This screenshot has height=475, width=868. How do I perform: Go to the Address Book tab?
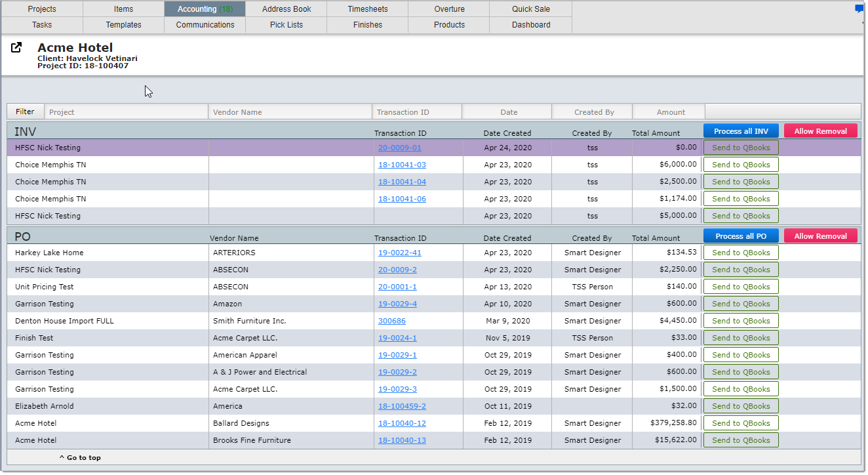click(x=286, y=9)
